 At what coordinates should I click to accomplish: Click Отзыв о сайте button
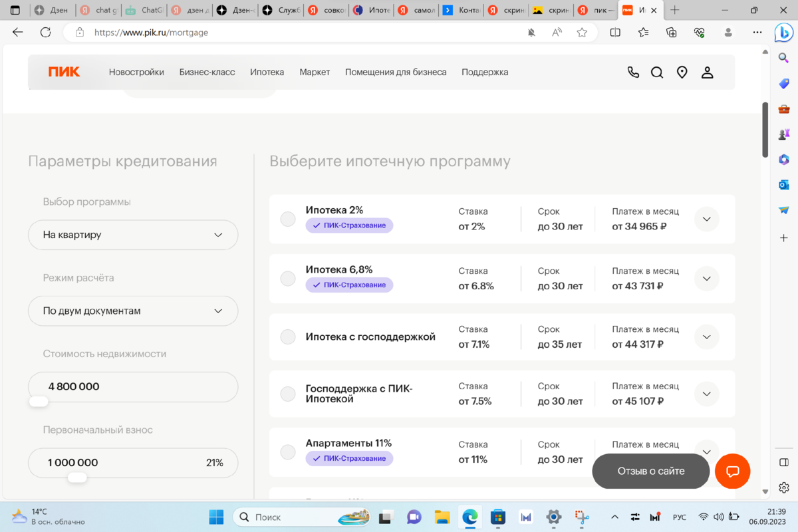tap(651, 471)
